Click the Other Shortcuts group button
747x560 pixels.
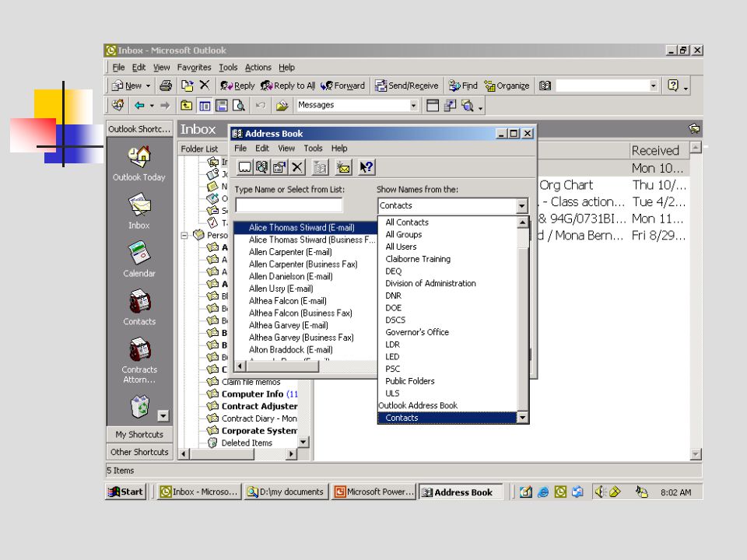pyautogui.click(x=139, y=451)
